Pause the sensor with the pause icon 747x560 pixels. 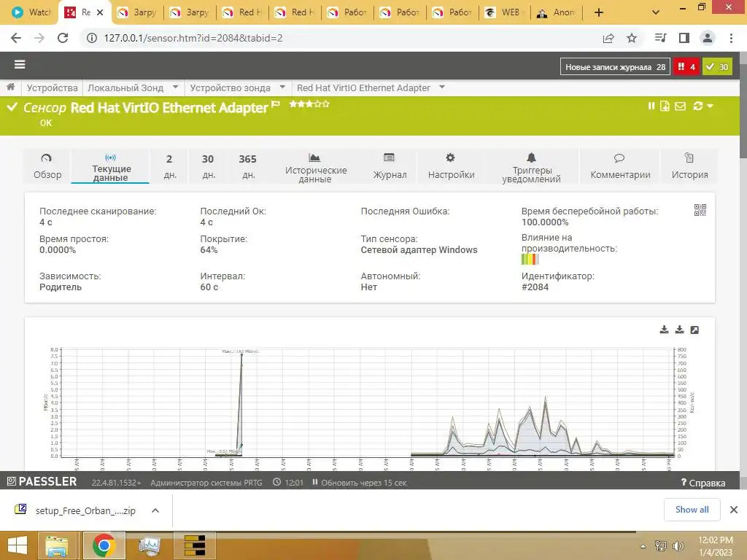(651, 106)
